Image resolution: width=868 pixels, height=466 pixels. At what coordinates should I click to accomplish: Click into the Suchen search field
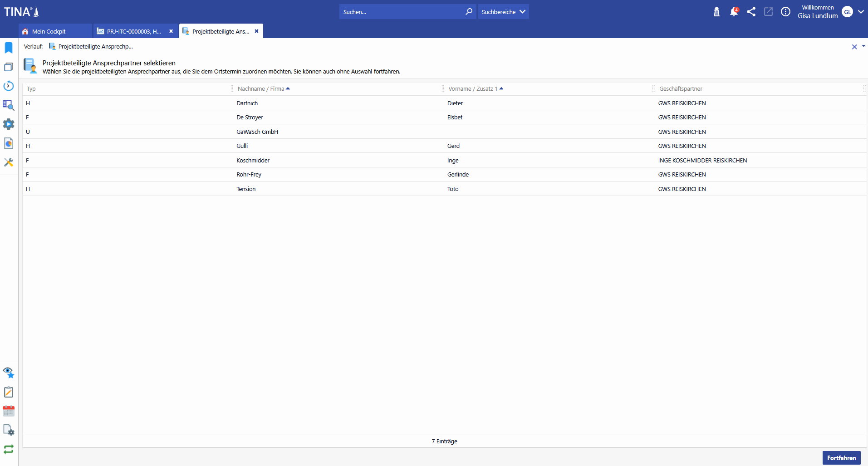coord(402,12)
